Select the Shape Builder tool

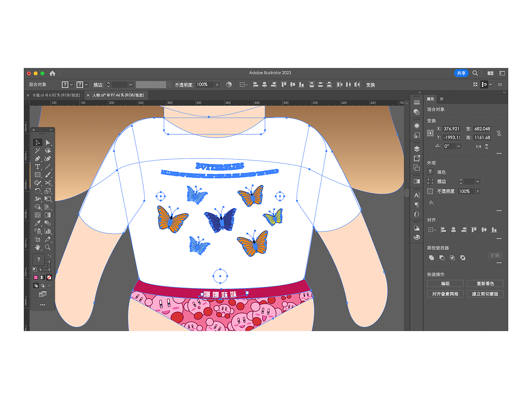(x=38, y=207)
